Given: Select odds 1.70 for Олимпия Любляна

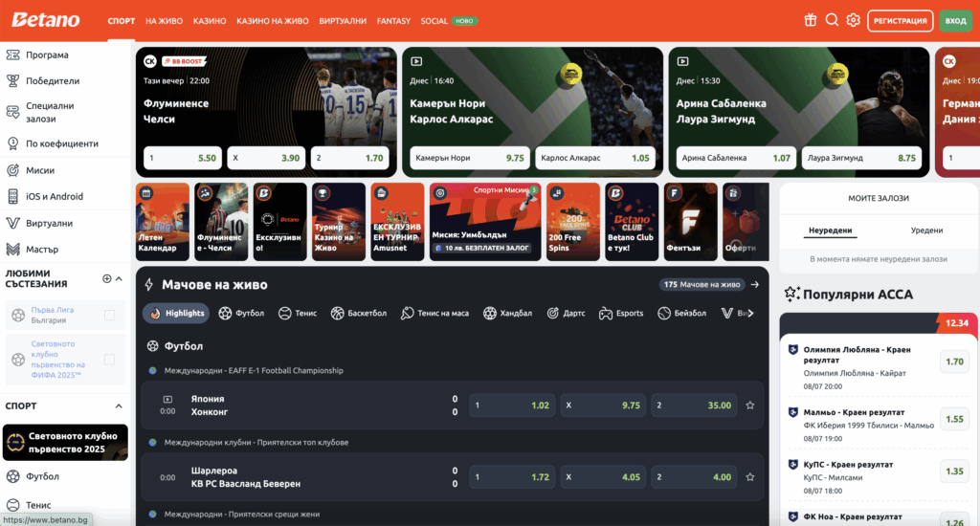Looking at the screenshot, I should (954, 362).
